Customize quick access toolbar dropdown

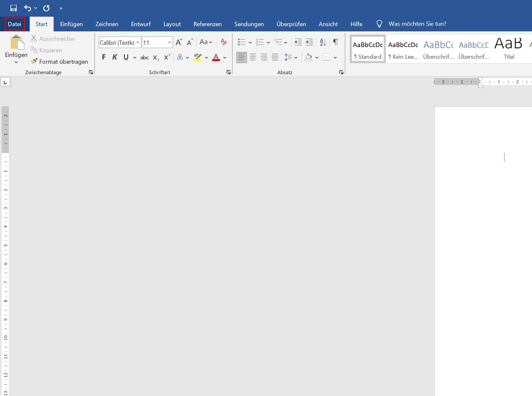pyautogui.click(x=61, y=8)
